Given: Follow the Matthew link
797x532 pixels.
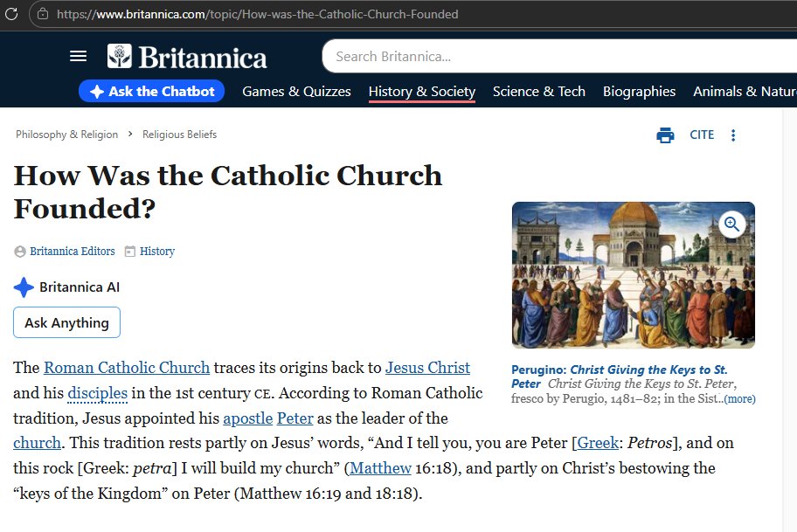Looking at the screenshot, I should tap(380, 468).
